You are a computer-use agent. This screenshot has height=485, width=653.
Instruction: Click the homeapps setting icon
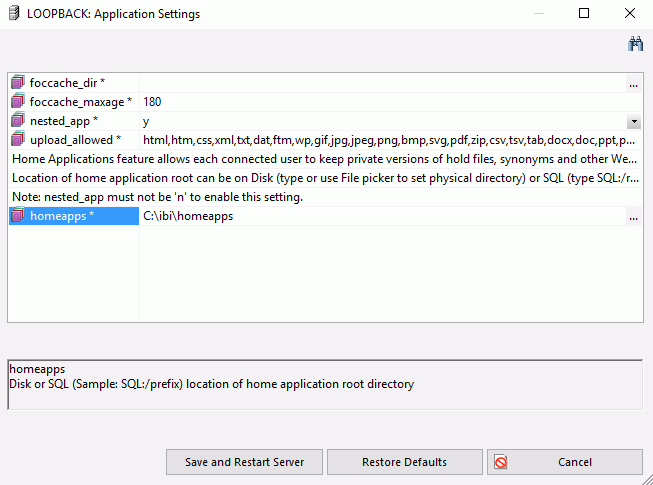pyautogui.click(x=18, y=216)
